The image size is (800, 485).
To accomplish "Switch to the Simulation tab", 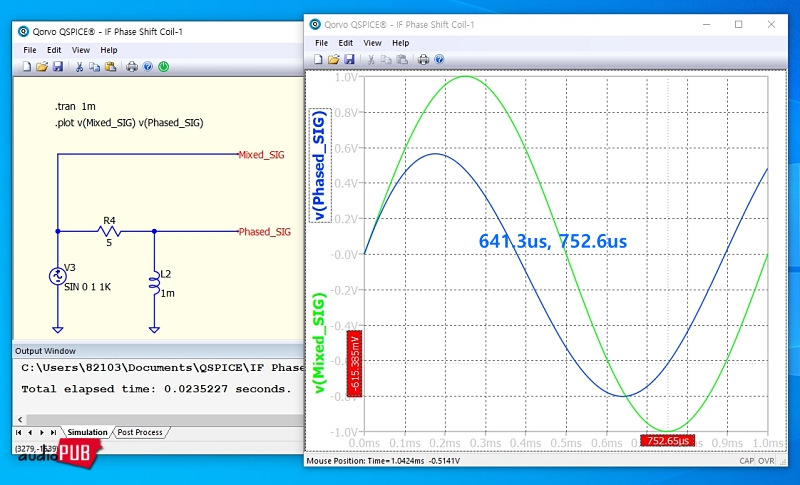I will click(87, 432).
